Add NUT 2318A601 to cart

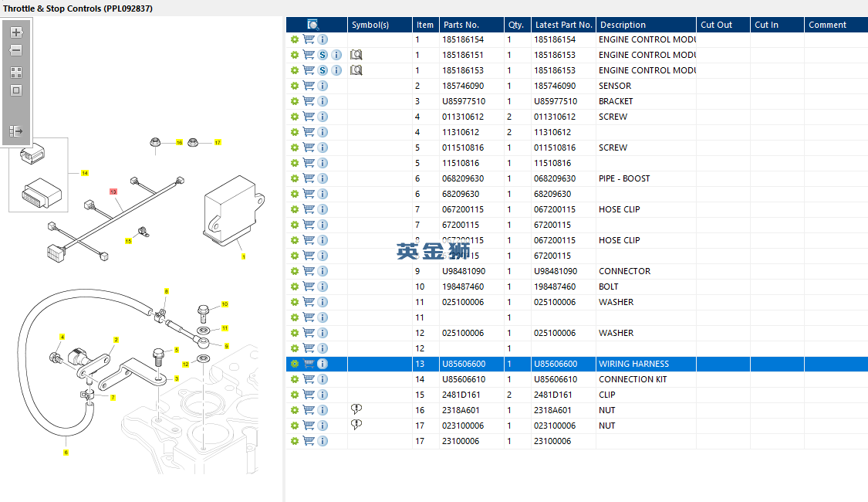[x=309, y=410]
